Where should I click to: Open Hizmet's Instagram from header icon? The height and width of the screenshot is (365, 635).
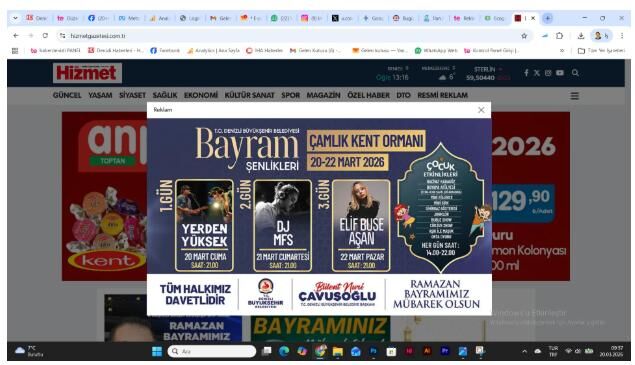coord(548,73)
